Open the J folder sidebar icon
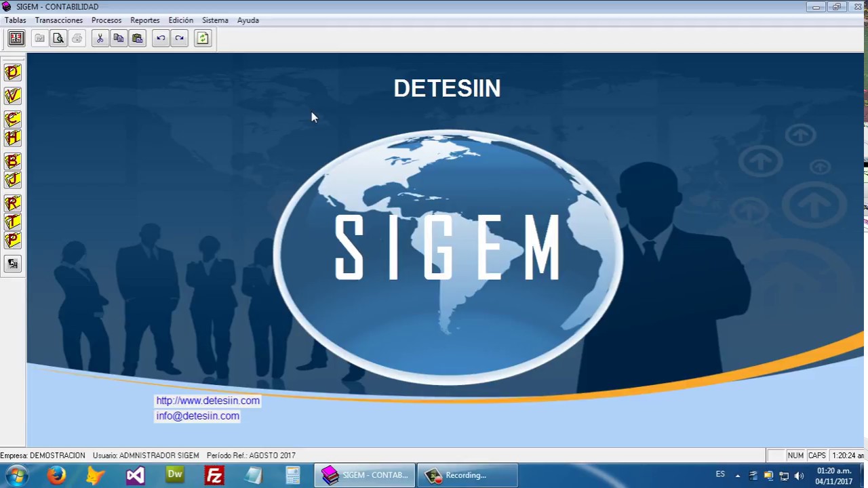The width and height of the screenshot is (868, 488). click(12, 180)
